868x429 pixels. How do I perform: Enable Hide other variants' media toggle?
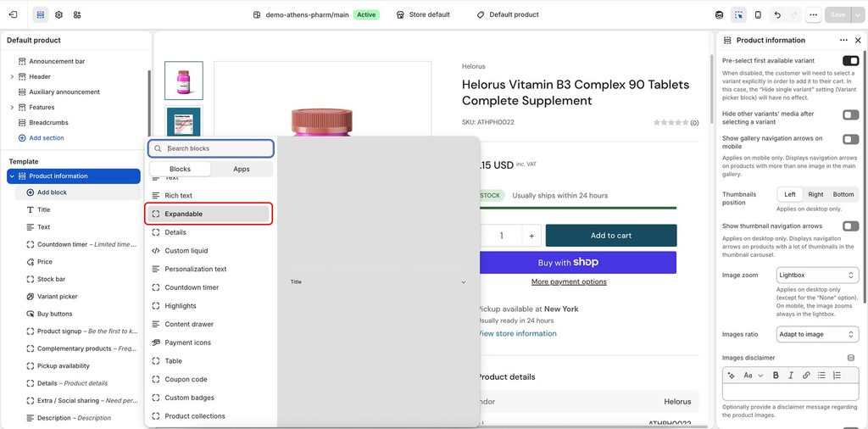[x=850, y=114]
